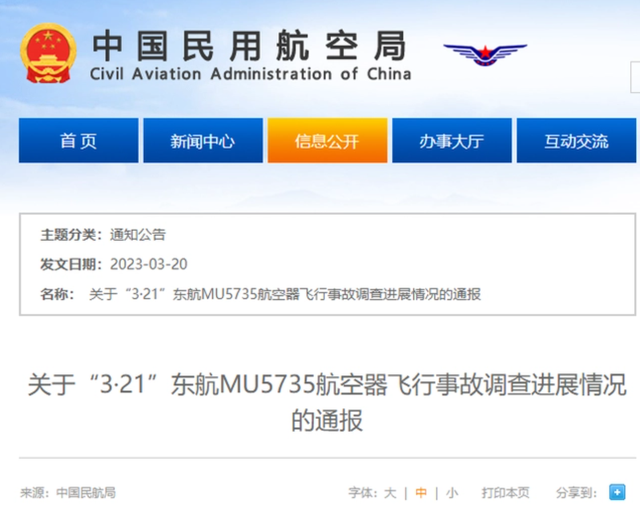
Task: Click the 主题分类 label
Action: [x=71, y=235]
